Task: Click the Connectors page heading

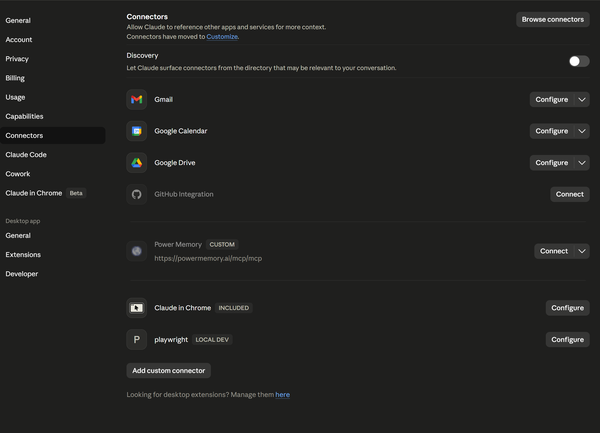Action: [x=147, y=17]
